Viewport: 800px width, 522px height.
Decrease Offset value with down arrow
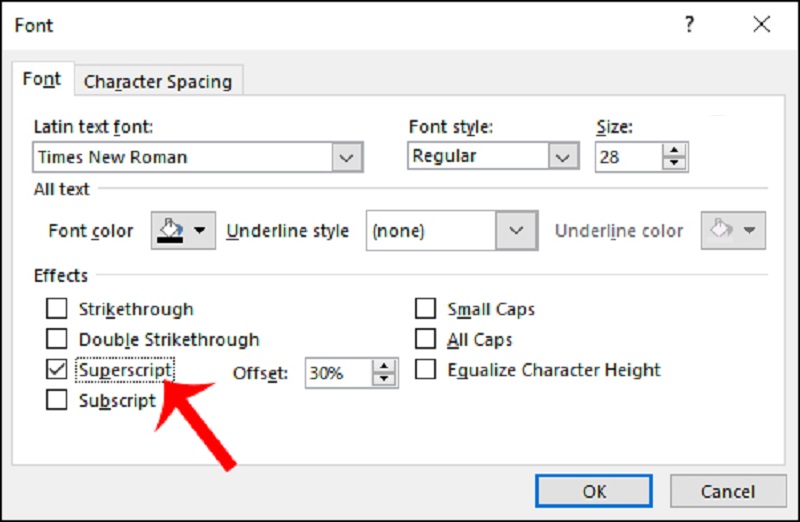pos(385,380)
